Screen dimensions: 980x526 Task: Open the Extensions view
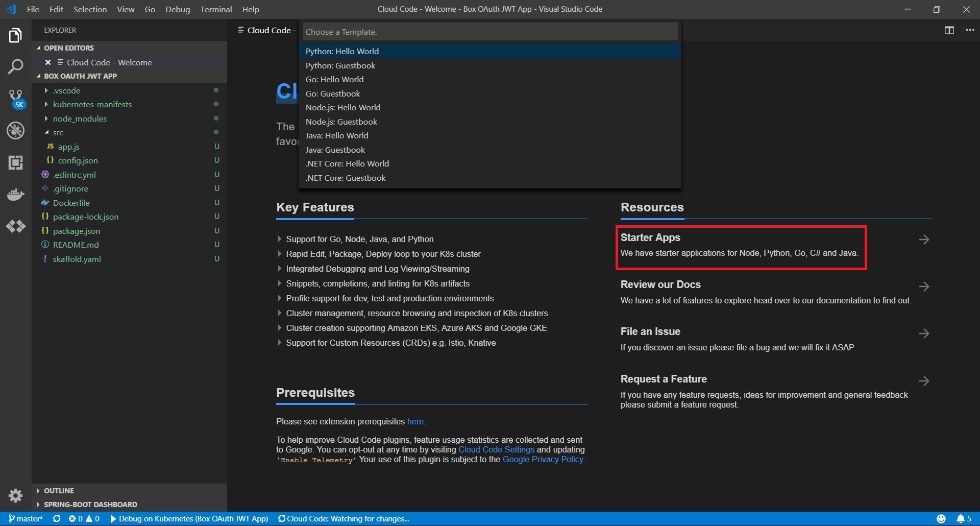pos(15,162)
